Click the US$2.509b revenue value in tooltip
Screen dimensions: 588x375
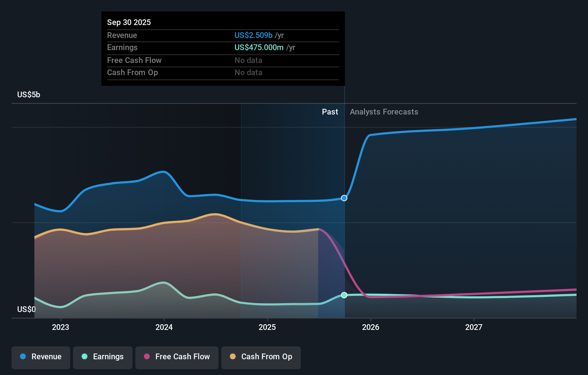click(253, 35)
